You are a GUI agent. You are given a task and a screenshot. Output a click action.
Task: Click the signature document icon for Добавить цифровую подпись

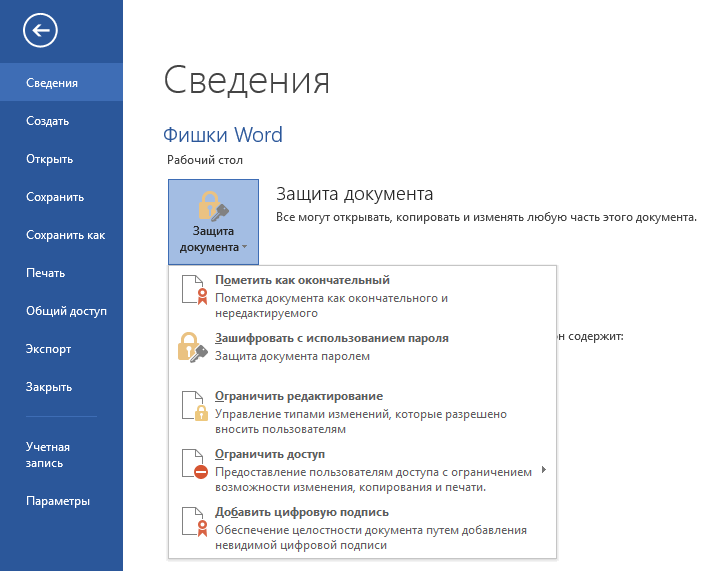click(x=195, y=522)
